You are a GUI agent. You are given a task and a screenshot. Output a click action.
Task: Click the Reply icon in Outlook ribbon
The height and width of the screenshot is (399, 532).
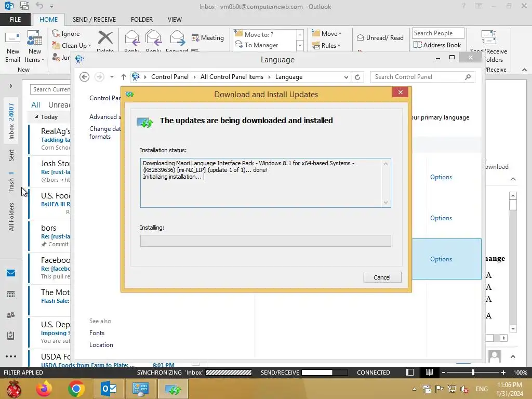[132, 37]
